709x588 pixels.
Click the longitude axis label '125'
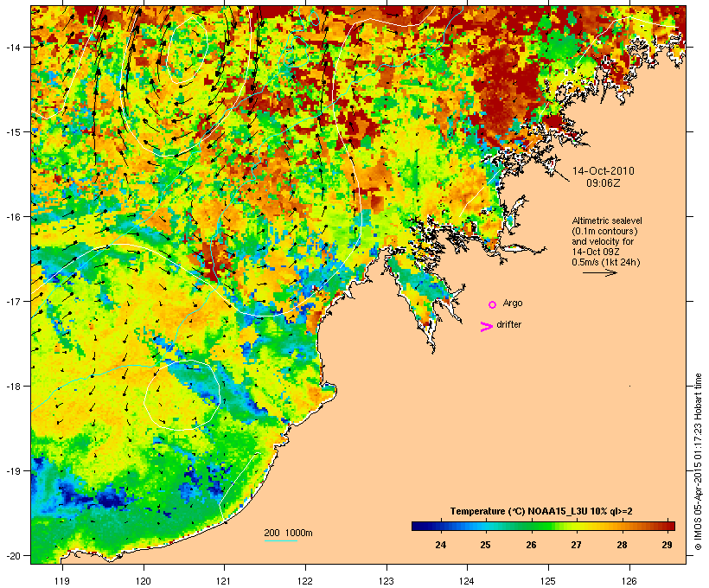548,581
